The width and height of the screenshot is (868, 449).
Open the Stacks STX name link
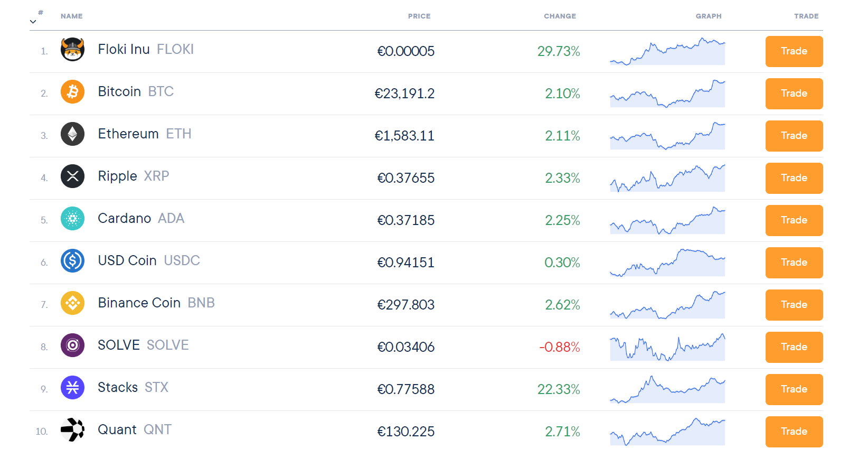[133, 387]
